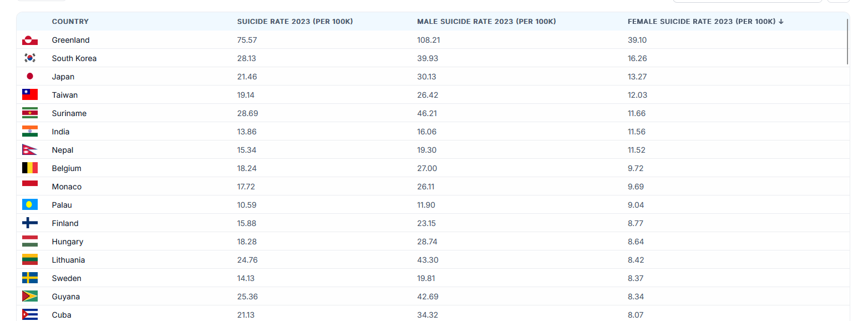Select Japan's female rate 13.27
Screen dimensions: 868x321
pyautogui.click(x=637, y=77)
